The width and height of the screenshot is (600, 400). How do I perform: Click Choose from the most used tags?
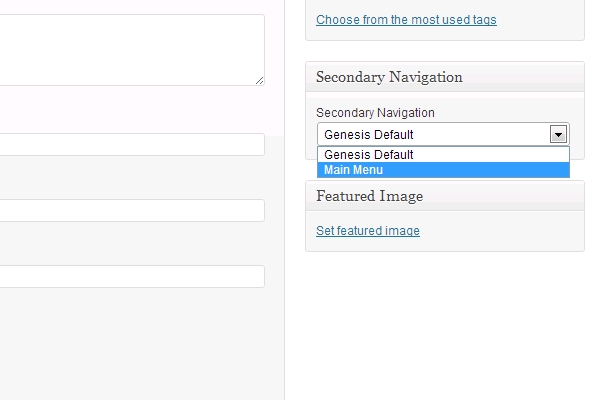point(406,20)
